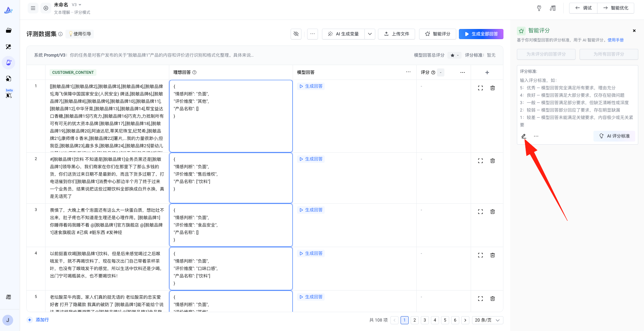Open the AI 生成变量 dropdown arrow
Screen dimensions: 644x331
tap(370, 34)
